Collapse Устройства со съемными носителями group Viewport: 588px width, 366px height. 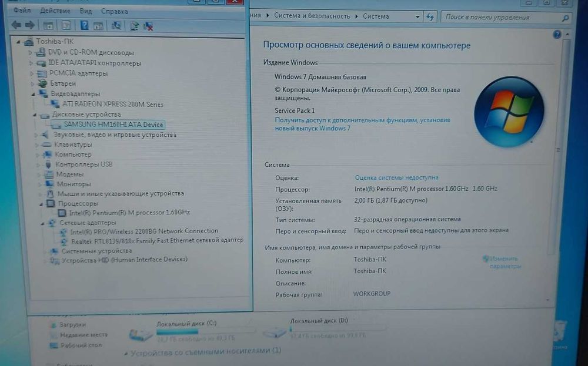(126, 352)
